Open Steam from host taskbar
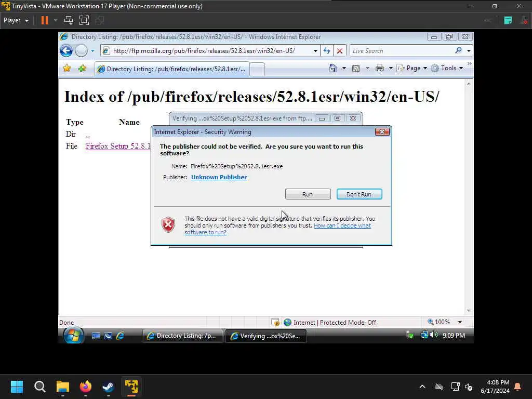The image size is (532, 399). tap(109, 387)
